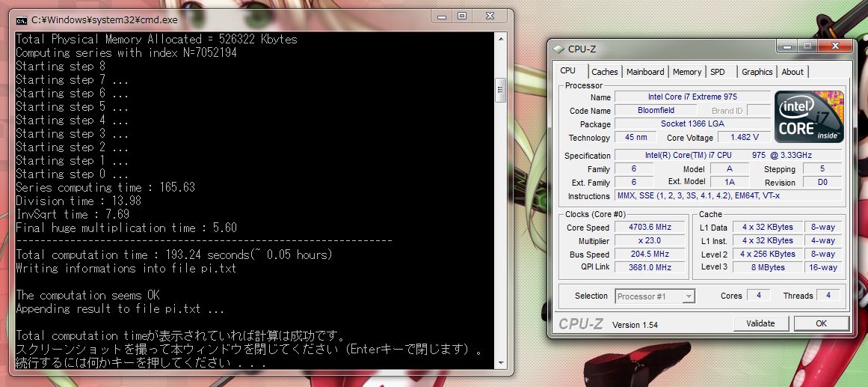Click the Level 3 cache value '8 MBytes'
Screen dimensions: 868x387
point(767,267)
